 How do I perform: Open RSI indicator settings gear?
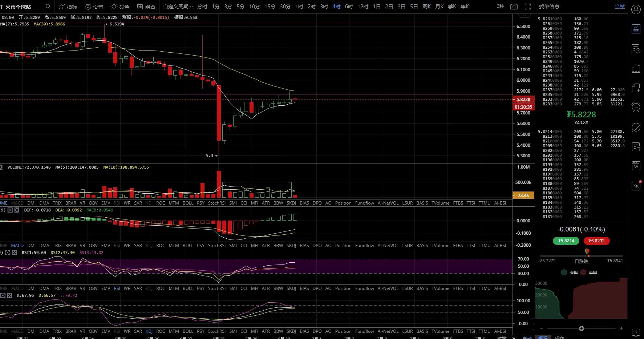pos(8,253)
